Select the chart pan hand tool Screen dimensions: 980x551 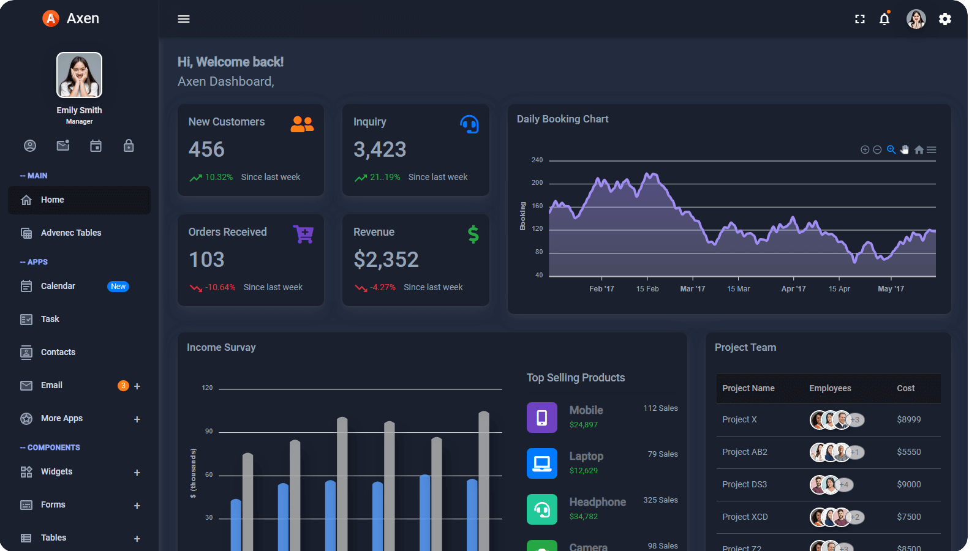pos(905,149)
